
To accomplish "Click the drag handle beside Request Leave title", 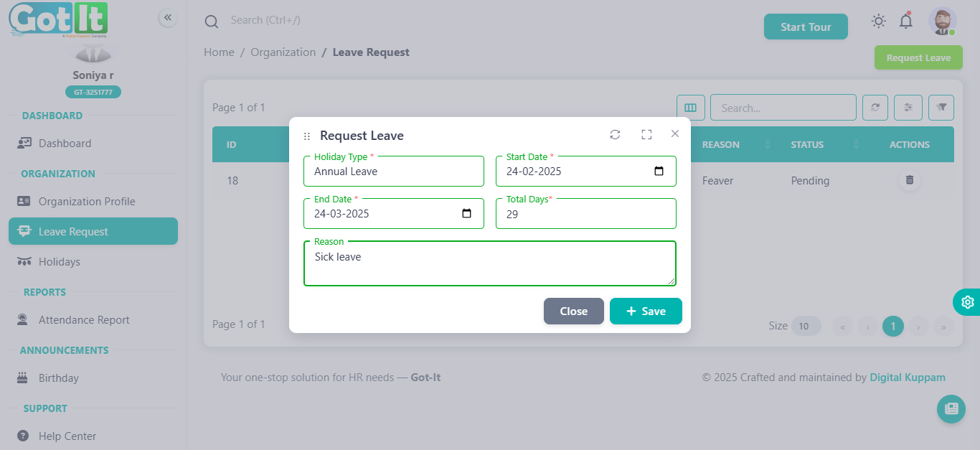I will [307, 136].
